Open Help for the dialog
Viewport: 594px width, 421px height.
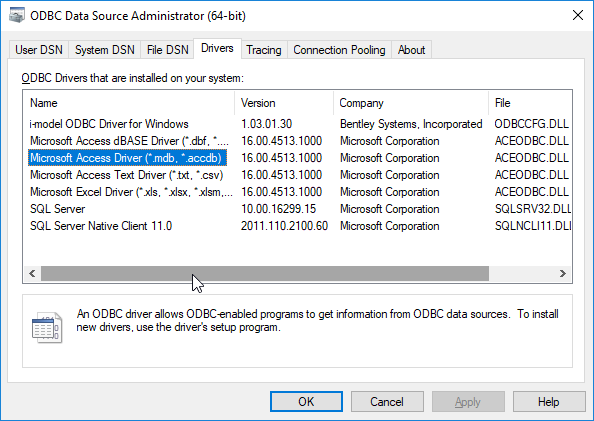[549, 402]
